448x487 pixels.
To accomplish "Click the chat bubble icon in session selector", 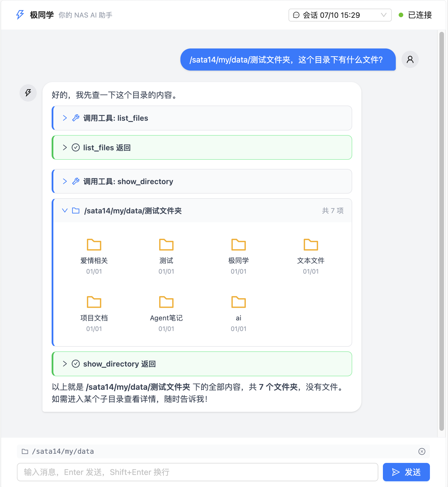I will 296,15.
